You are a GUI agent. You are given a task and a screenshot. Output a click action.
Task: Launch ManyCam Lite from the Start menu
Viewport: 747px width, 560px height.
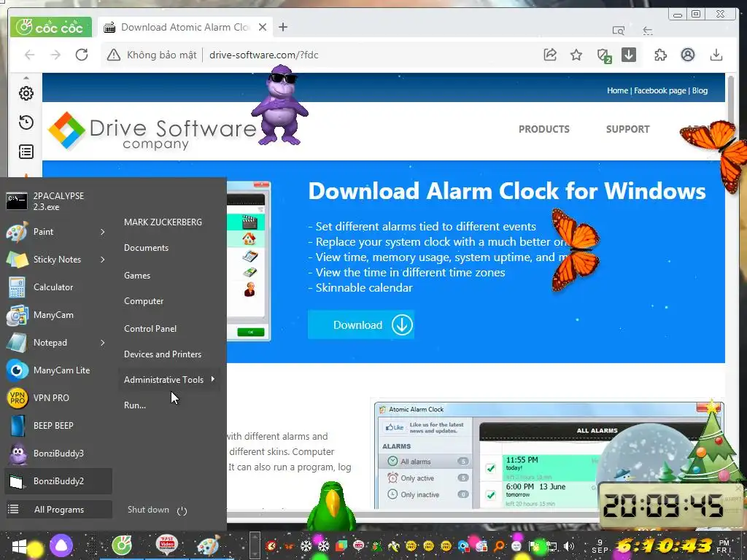point(58,370)
